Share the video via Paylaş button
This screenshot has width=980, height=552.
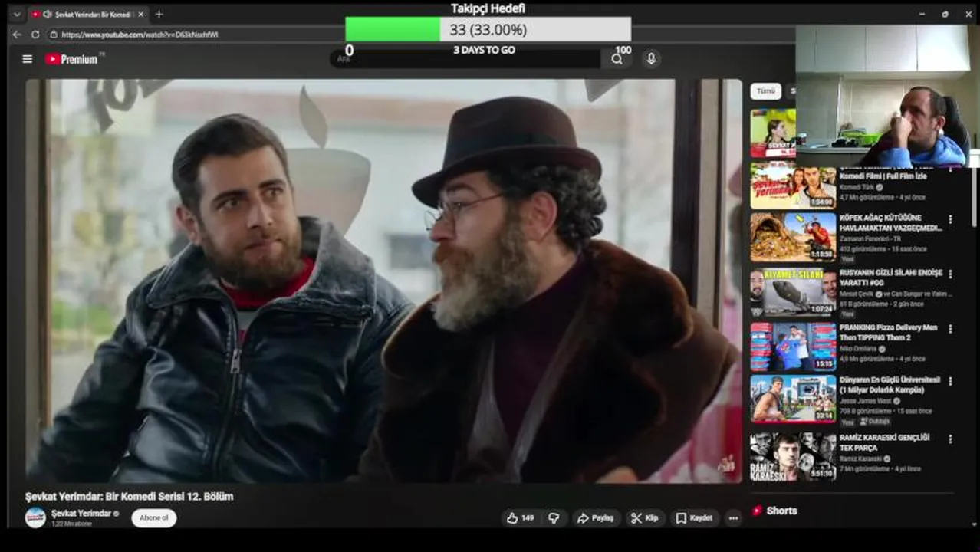(596, 518)
